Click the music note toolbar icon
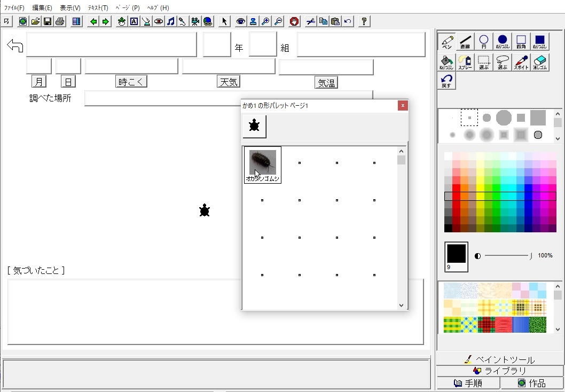Viewport: 565px width, 392px height. (x=170, y=21)
